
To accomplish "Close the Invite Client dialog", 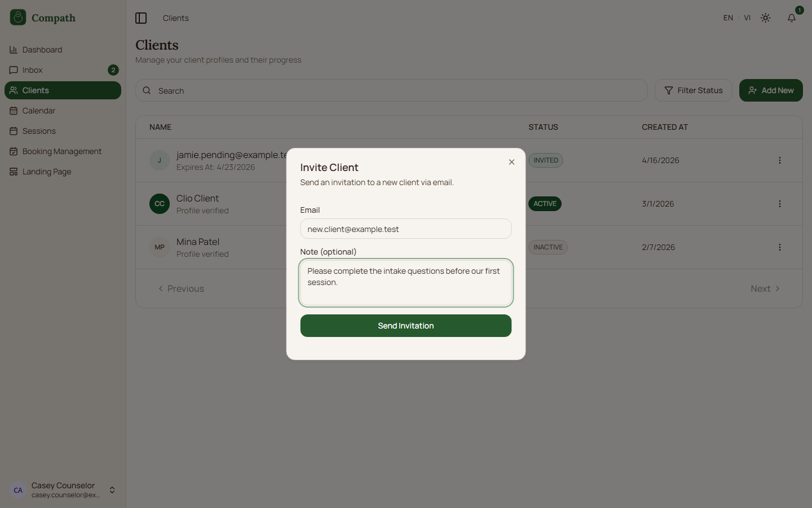I will (x=511, y=162).
